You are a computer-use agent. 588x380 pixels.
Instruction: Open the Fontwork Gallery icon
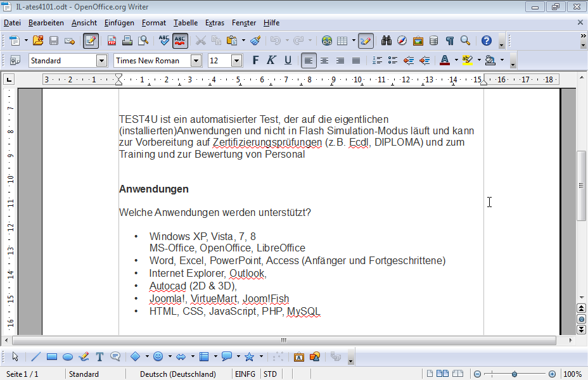[298, 357]
